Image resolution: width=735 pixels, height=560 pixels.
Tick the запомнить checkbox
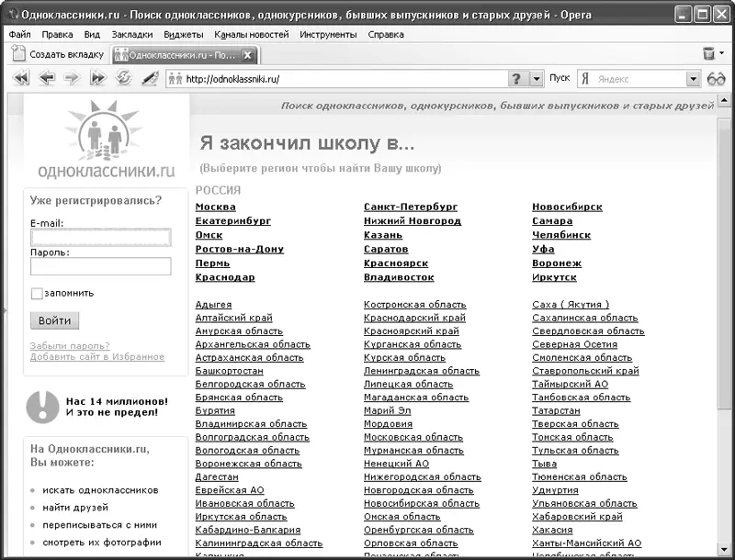[x=37, y=294]
